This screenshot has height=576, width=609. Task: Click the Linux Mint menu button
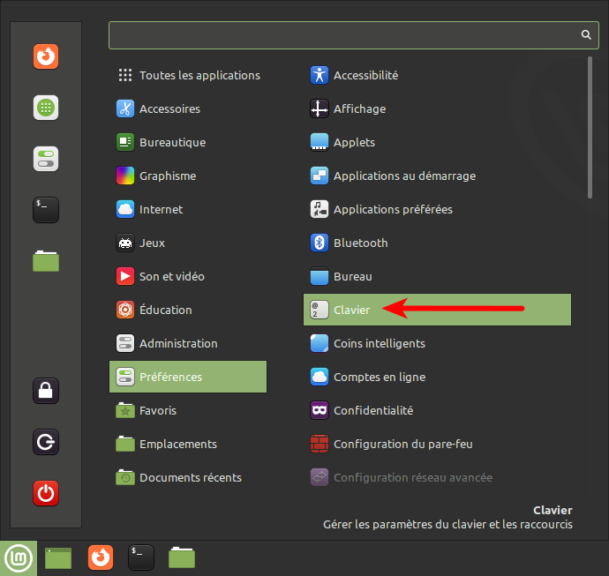[18, 558]
